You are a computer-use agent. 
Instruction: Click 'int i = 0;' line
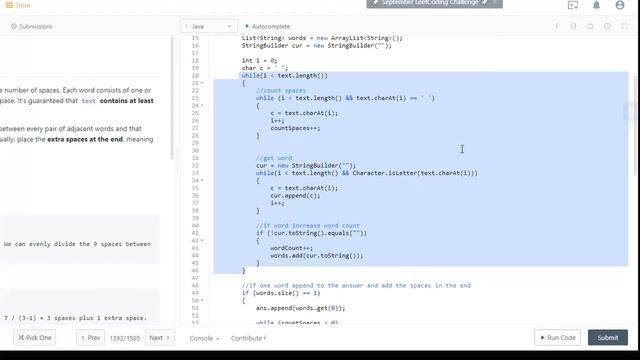pyautogui.click(x=259, y=60)
